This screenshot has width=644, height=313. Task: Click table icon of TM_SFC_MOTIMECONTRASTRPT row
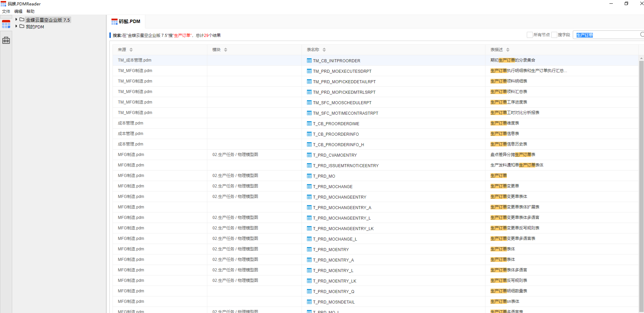[309, 113]
